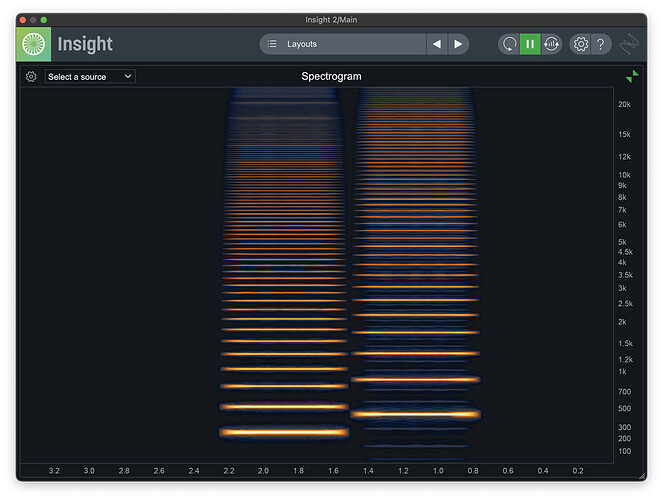This screenshot has height=500, width=662.
Task: Toggle the green pause button
Action: click(x=530, y=44)
